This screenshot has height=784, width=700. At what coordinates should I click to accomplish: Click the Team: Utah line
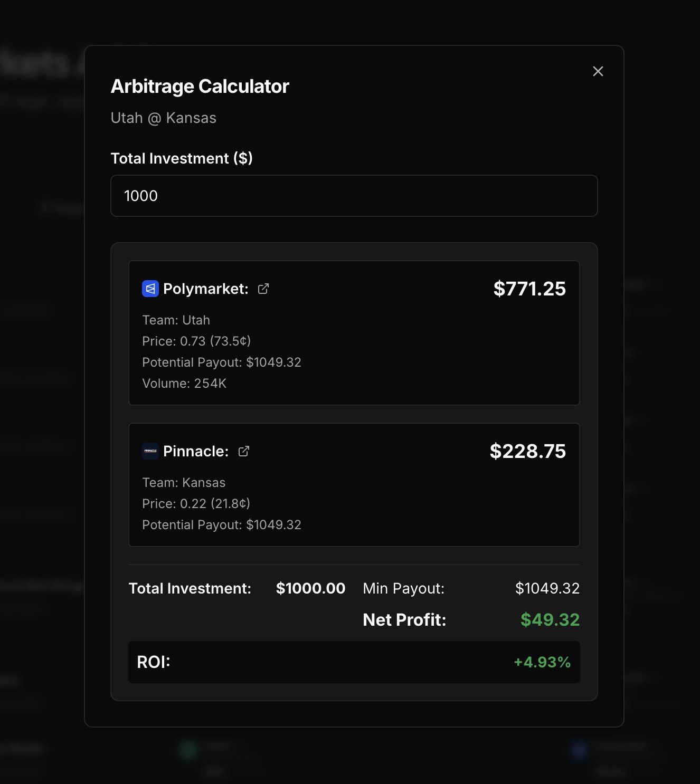coord(176,320)
